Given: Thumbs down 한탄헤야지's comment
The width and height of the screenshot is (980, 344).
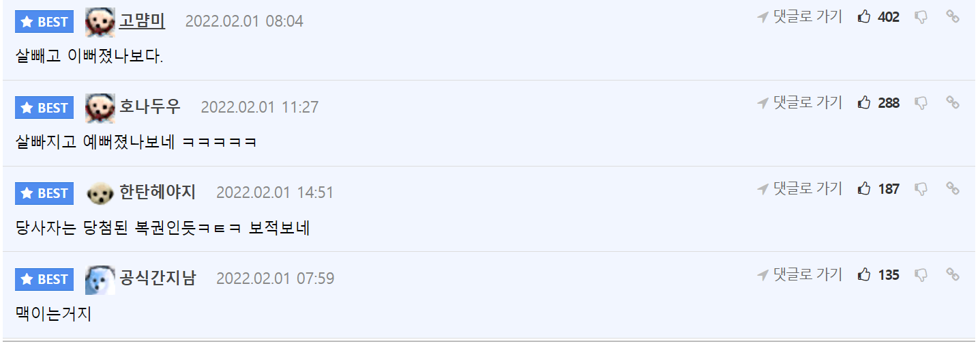Looking at the screenshot, I should (921, 188).
